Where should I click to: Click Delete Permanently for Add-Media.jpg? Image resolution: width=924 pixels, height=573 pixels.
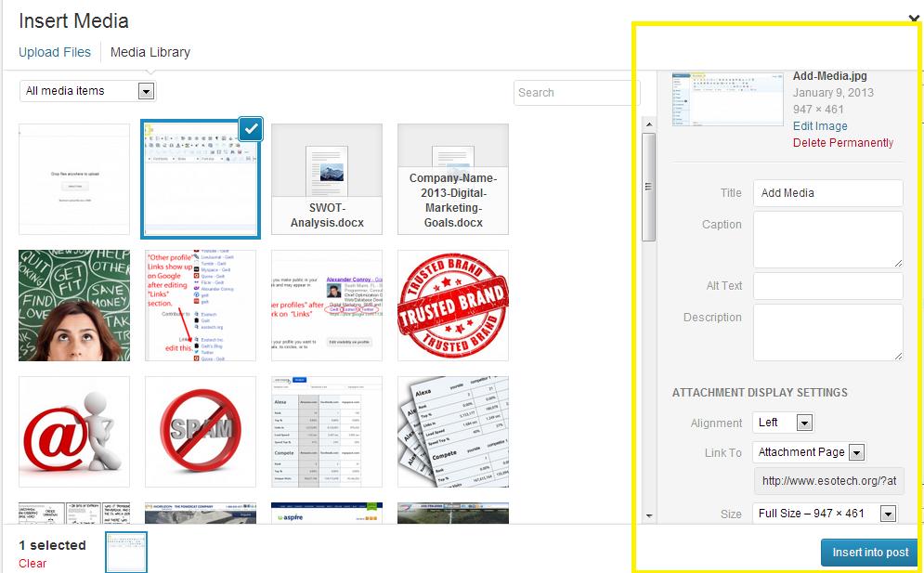pyautogui.click(x=842, y=143)
